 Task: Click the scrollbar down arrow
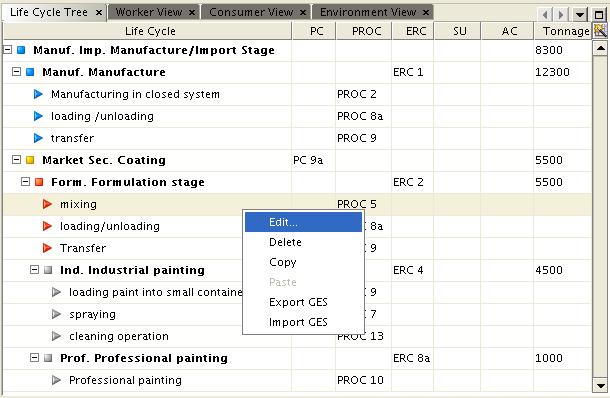600,386
